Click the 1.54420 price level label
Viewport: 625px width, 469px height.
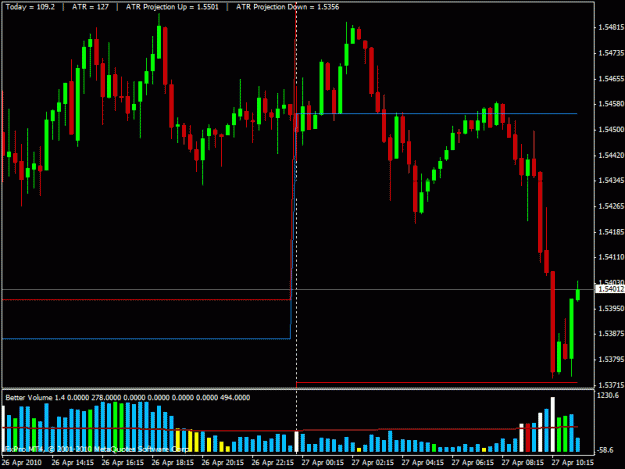point(611,155)
